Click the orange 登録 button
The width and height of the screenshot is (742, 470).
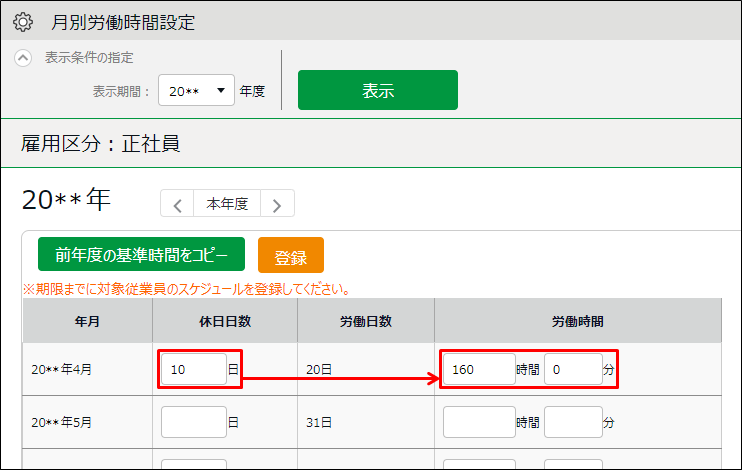tap(291, 255)
